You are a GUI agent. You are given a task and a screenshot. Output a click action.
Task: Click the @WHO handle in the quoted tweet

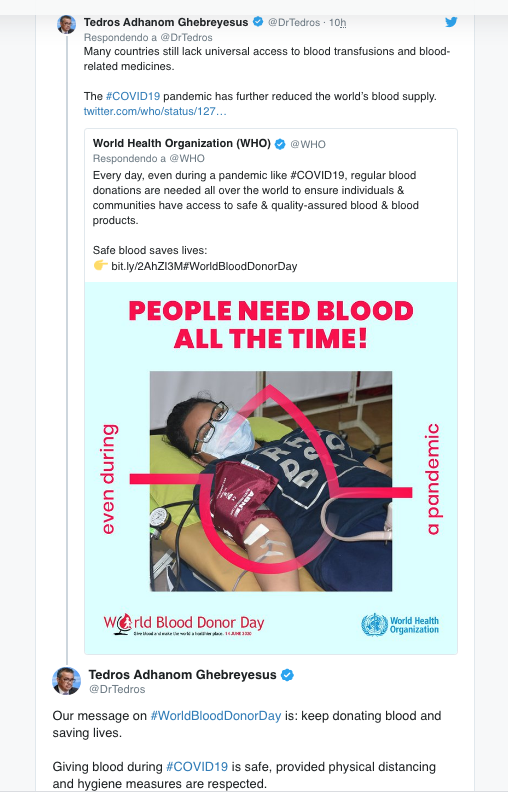308,144
